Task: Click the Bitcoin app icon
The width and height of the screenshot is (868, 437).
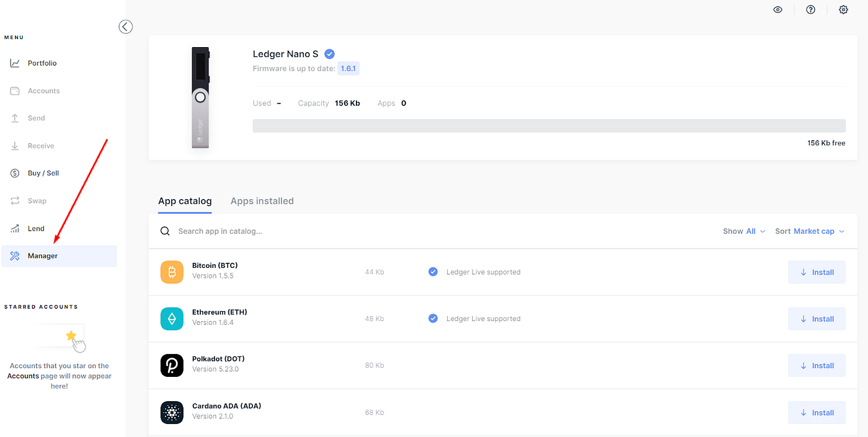Action: pos(172,272)
